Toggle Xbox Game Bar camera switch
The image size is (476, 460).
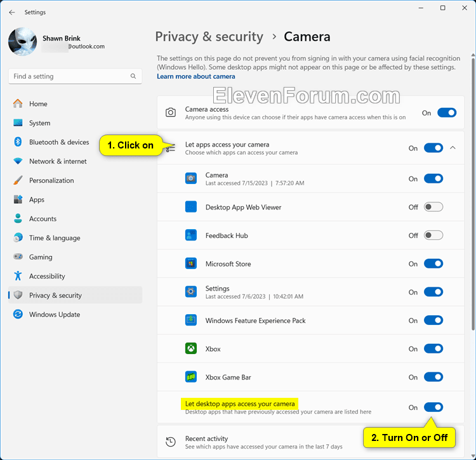(x=433, y=377)
